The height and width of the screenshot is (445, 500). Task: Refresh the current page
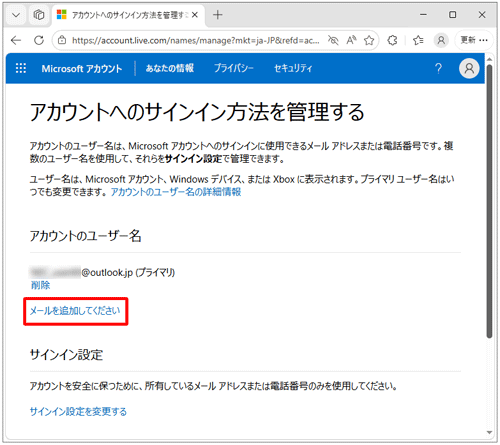[x=39, y=40]
